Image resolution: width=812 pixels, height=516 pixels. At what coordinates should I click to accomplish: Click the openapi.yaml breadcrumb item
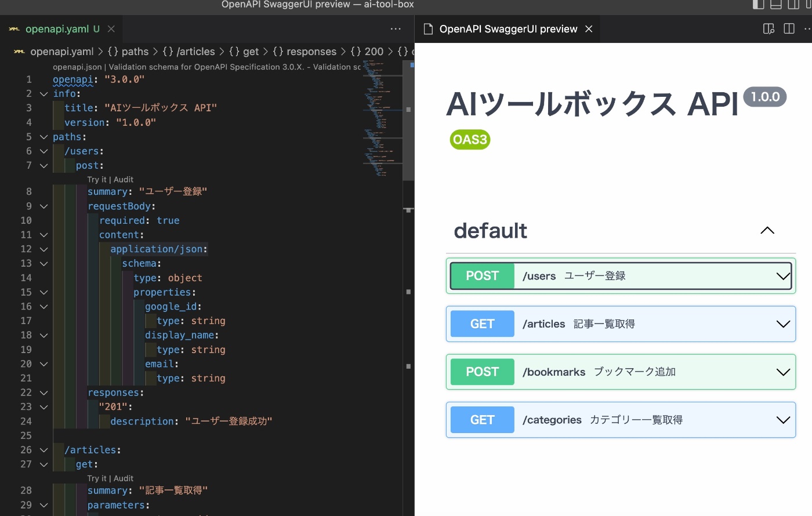click(62, 52)
